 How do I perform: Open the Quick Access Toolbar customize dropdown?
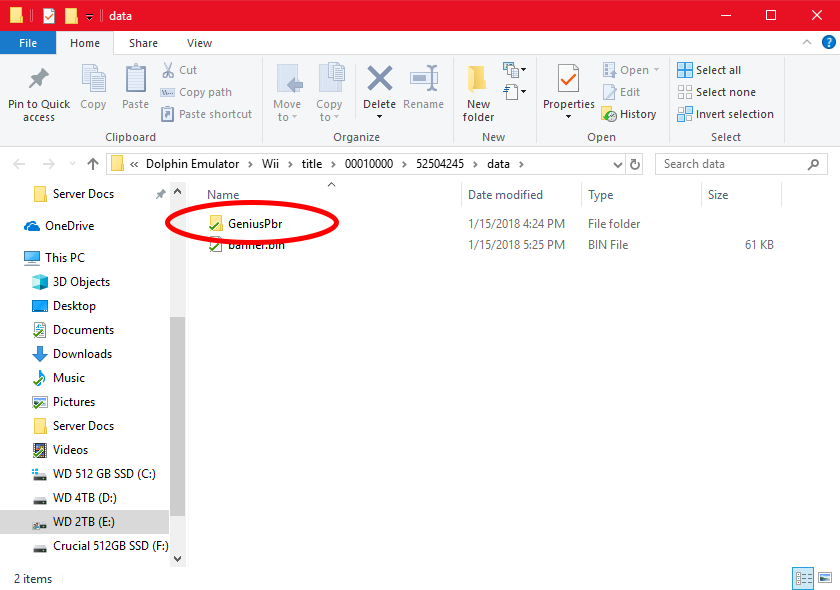pyautogui.click(x=89, y=17)
